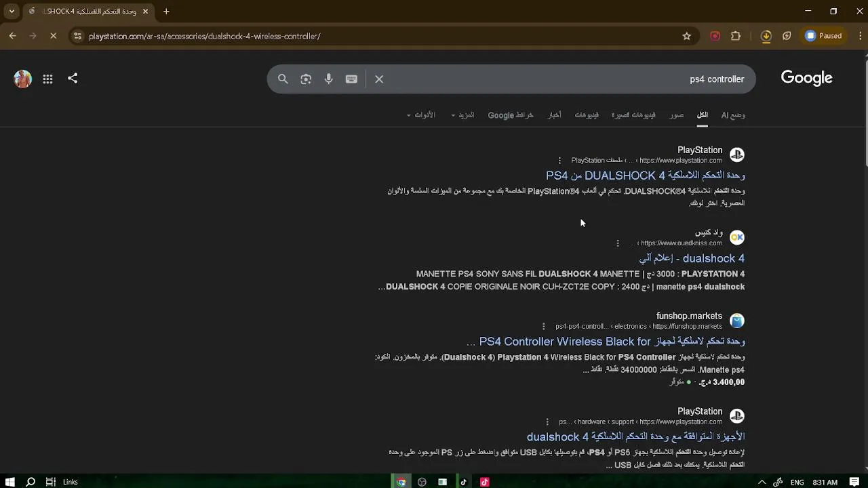Open dualshock 4 - إعلام آلي link
Viewport: 868px width, 488px height.
tap(692, 258)
